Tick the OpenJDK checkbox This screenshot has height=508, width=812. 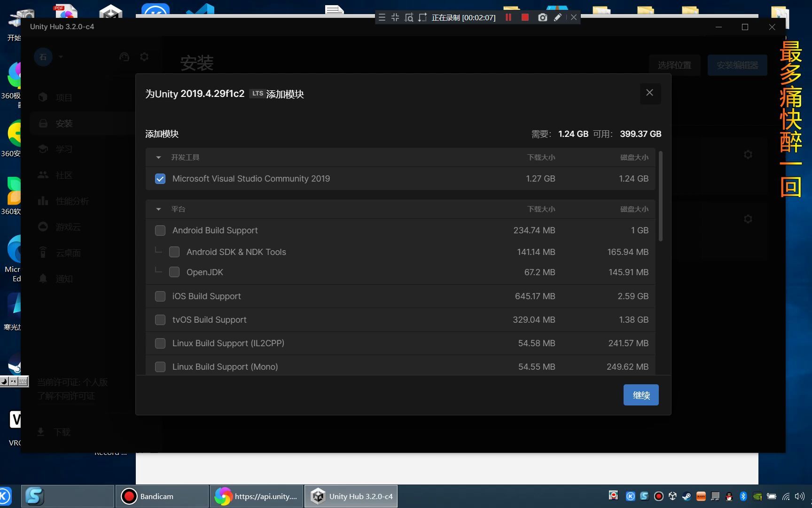coord(174,272)
